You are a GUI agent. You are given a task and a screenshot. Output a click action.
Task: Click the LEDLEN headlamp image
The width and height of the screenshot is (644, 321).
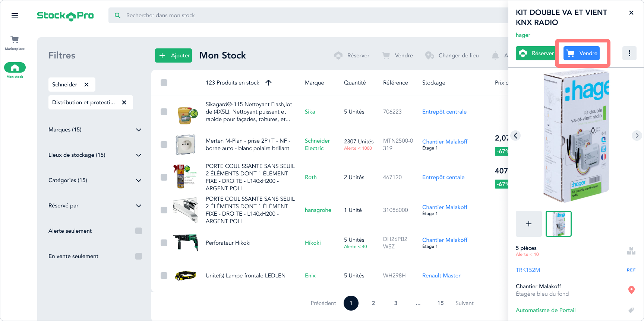tap(186, 276)
